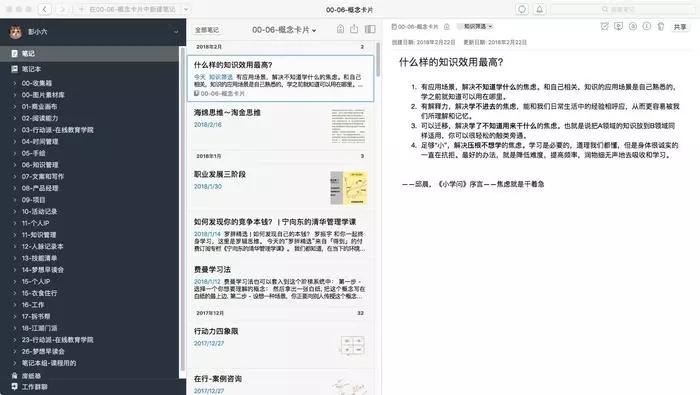Click the reminder icon beside the note's notebook name
The image size is (700, 395).
[446, 27]
